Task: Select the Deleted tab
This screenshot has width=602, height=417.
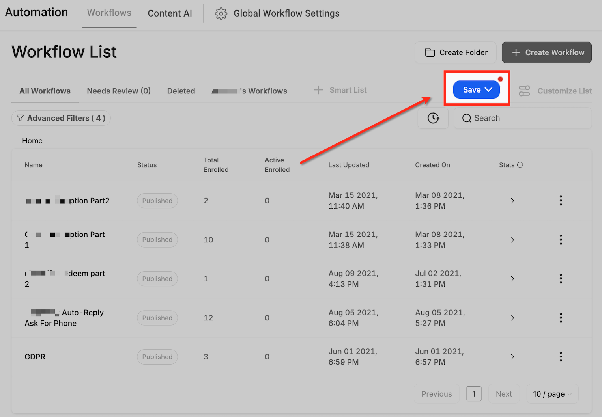Action: tap(181, 91)
